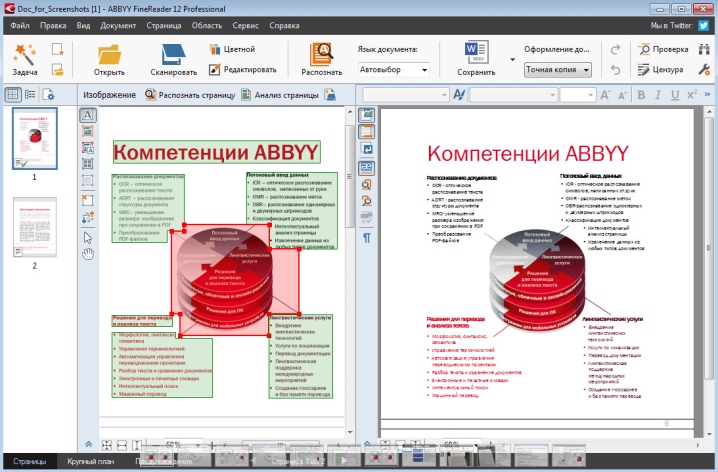The image size is (718, 472).
Task: Open the Twitter link icon
Action: (703, 26)
